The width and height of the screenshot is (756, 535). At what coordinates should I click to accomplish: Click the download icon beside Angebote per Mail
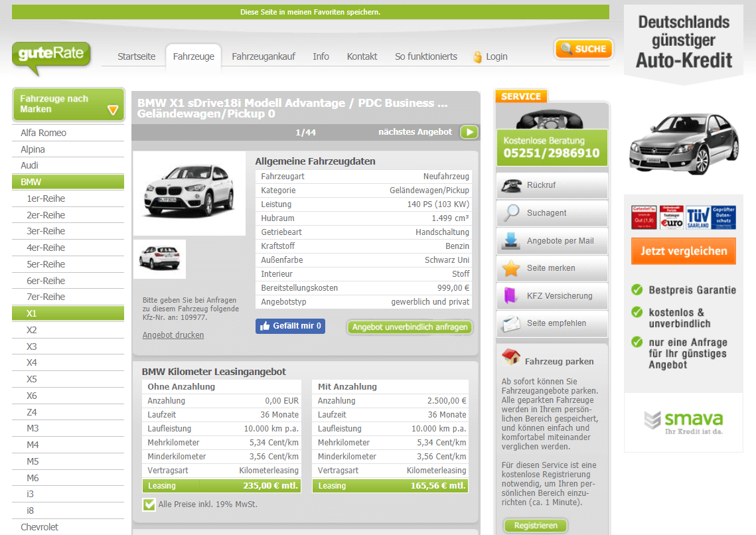tap(510, 240)
